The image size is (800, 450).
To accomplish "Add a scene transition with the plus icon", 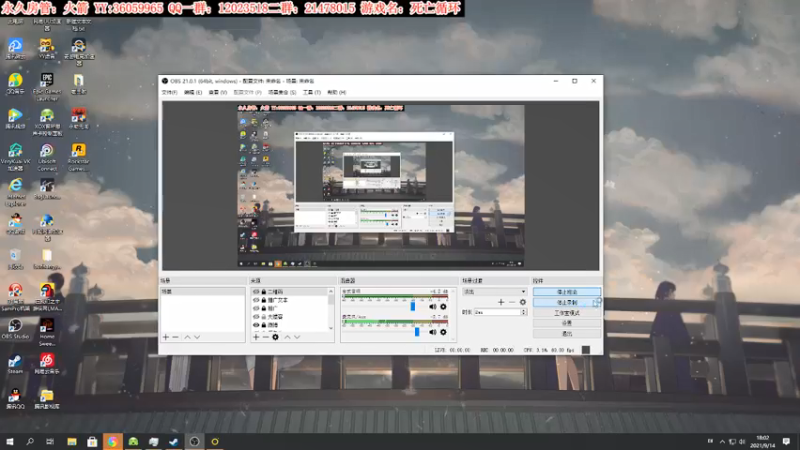I will pos(501,302).
